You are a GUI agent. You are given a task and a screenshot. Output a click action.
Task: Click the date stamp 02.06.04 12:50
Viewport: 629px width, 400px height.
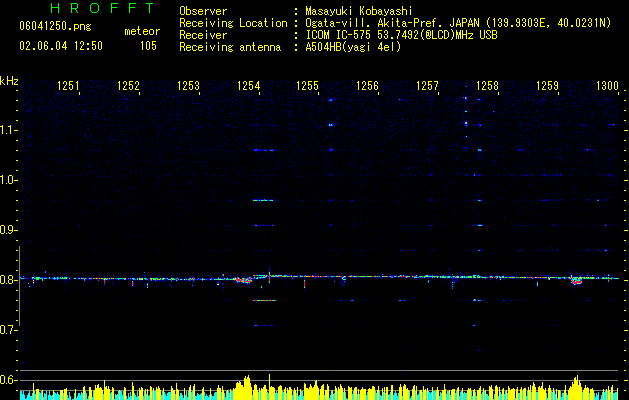61,46
